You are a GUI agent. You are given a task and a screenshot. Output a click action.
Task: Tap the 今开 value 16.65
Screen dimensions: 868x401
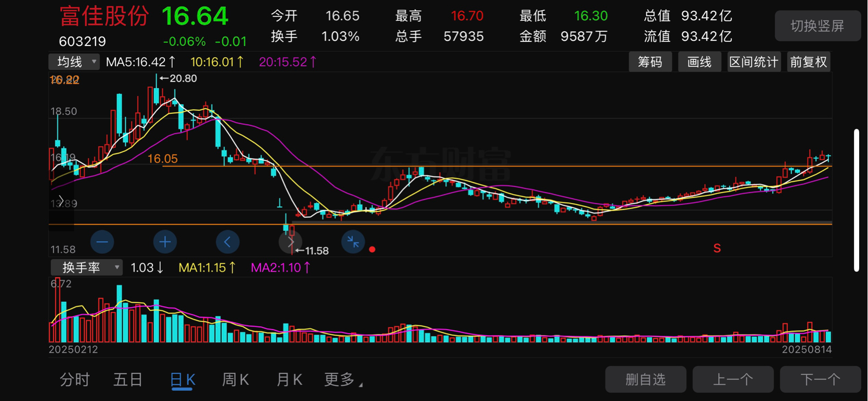pos(342,16)
